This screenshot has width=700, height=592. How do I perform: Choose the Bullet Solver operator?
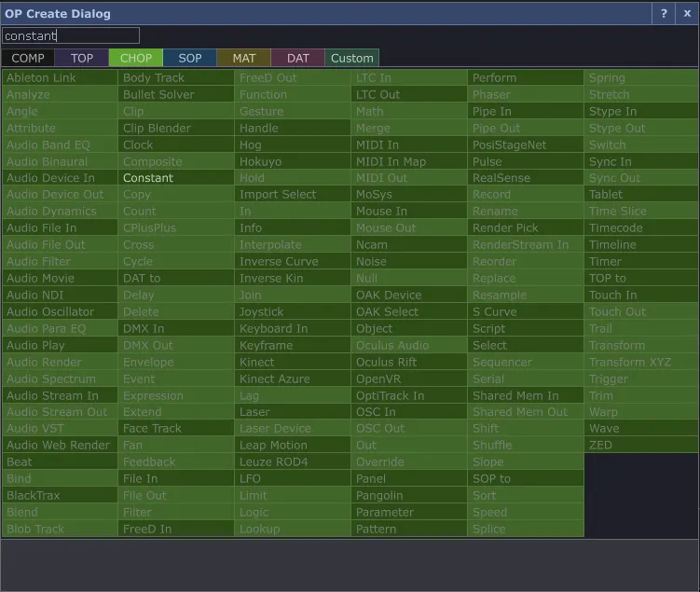click(176, 95)
